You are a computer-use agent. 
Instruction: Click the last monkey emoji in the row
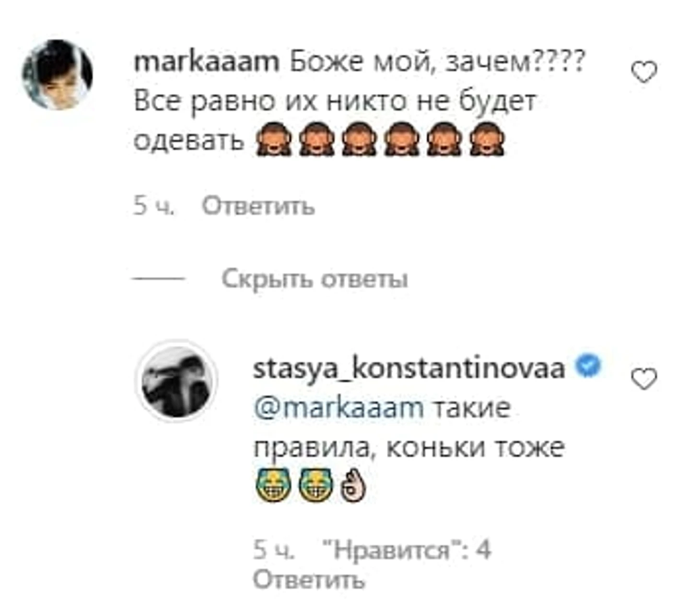point(487,139)
